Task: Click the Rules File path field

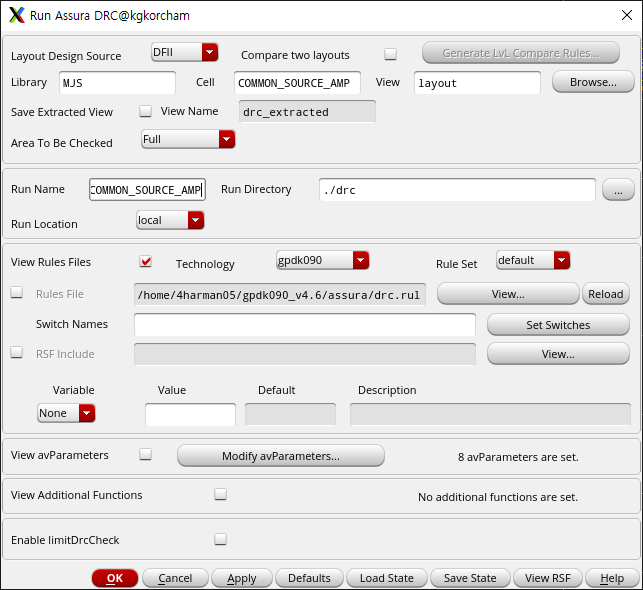Action: [x=280, y=294]
